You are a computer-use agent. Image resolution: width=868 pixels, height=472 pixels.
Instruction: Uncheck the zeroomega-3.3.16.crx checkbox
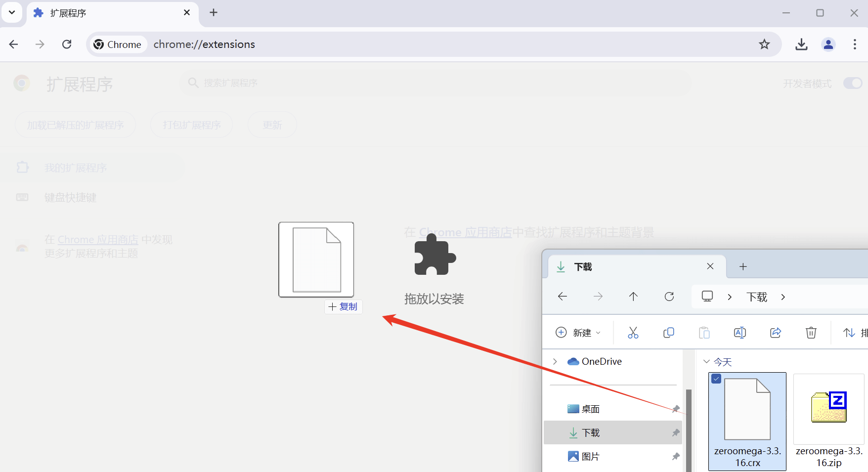pyautogui.click(x=716, y=379)
